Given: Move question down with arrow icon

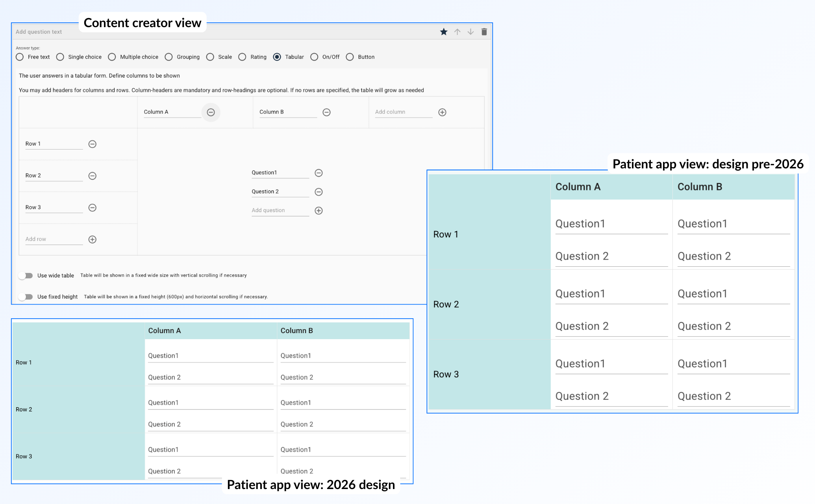Looking at the screenshot, I should 470,32.
